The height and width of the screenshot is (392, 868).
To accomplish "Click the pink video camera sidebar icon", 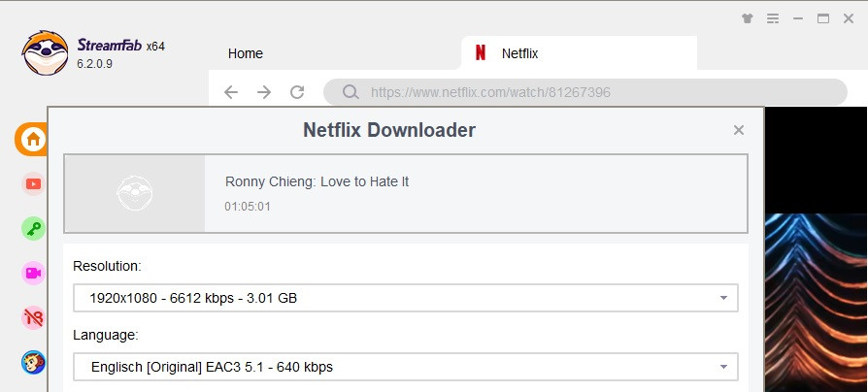I will click(33, 273).
